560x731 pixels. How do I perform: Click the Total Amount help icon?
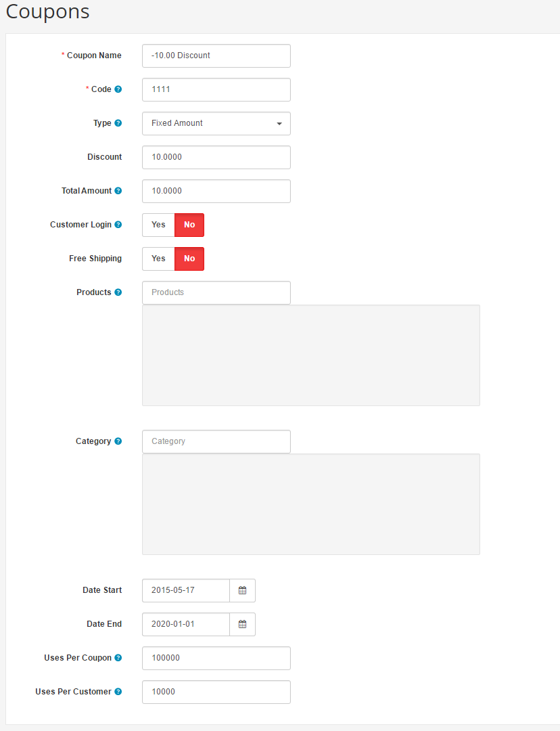coord(118,191)
